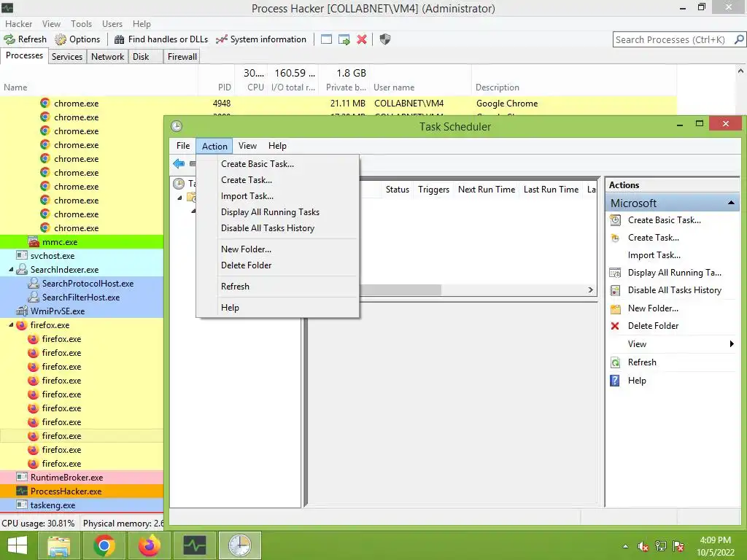Sort task list by Triggers column

[433, 190]
